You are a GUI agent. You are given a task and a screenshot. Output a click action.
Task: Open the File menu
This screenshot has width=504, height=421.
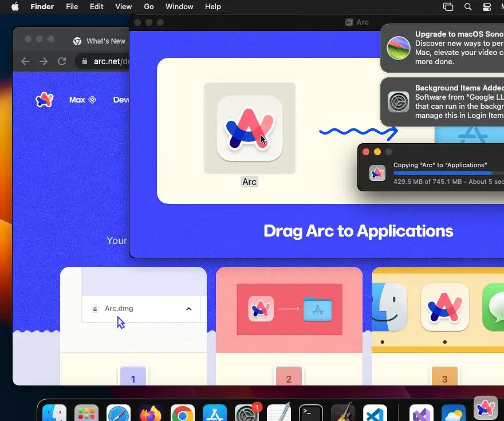coord(72,6)
